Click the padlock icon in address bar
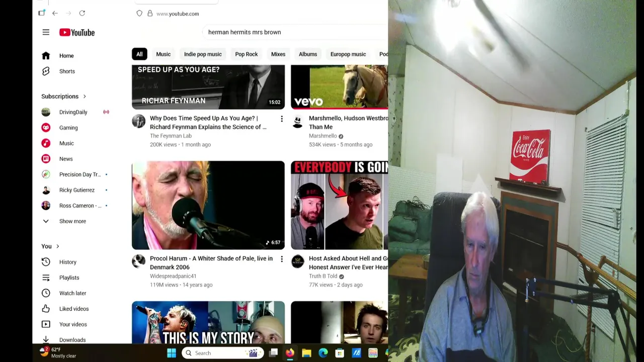 [x=150, y=14]
